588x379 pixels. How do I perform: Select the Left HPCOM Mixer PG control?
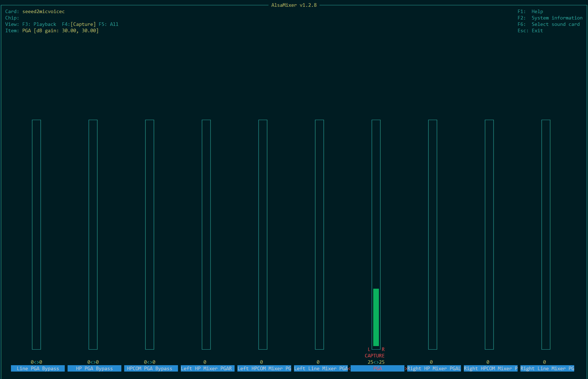pyautogui.click(x=264, y=368)
